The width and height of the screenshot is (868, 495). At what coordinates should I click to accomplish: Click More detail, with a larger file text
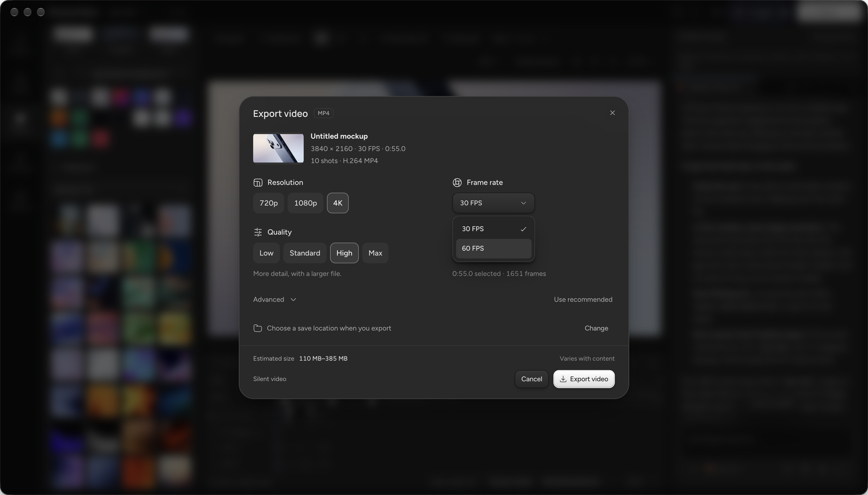coord(297,274)
